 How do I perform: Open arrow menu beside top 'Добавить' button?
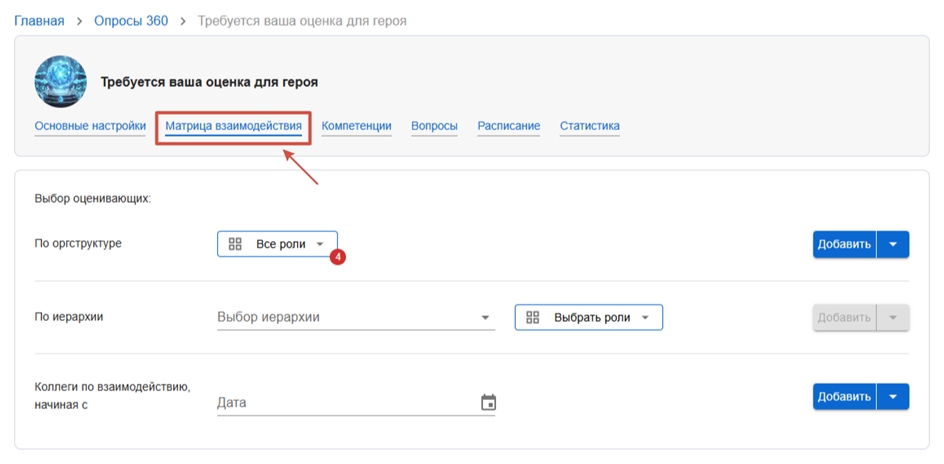point(893,244)
